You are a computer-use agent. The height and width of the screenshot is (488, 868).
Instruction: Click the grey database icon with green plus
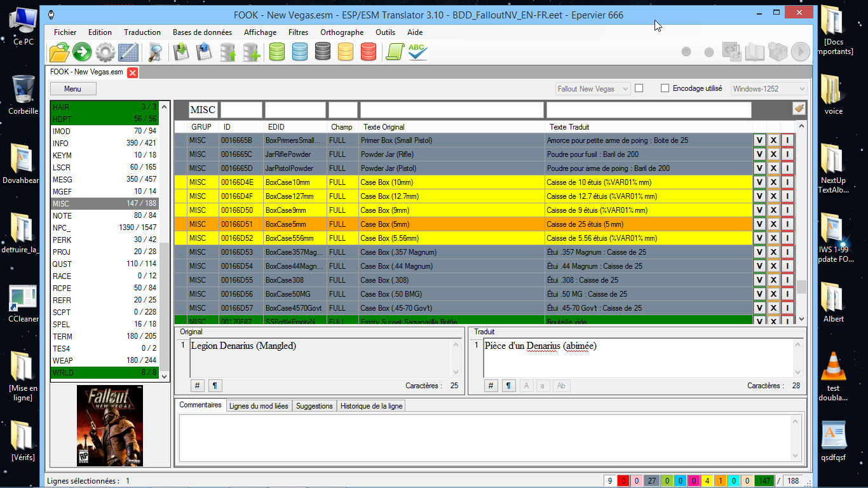[x=252, y=52]
